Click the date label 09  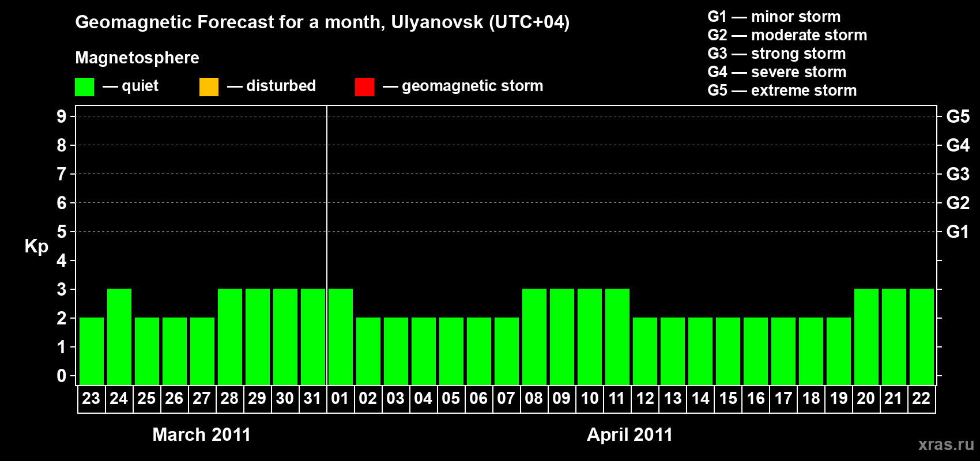click(561, 398)
